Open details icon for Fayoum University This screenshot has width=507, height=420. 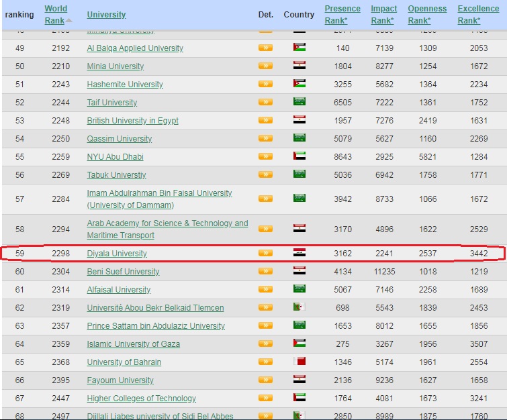click(265, 380)
